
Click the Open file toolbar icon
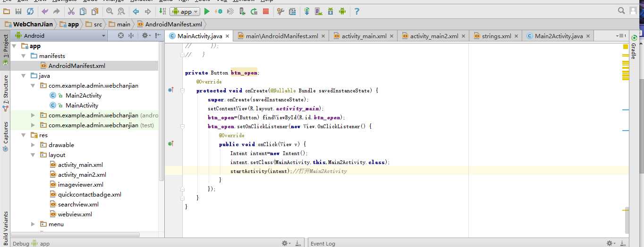pyautogui.click(x=7, y=11)
